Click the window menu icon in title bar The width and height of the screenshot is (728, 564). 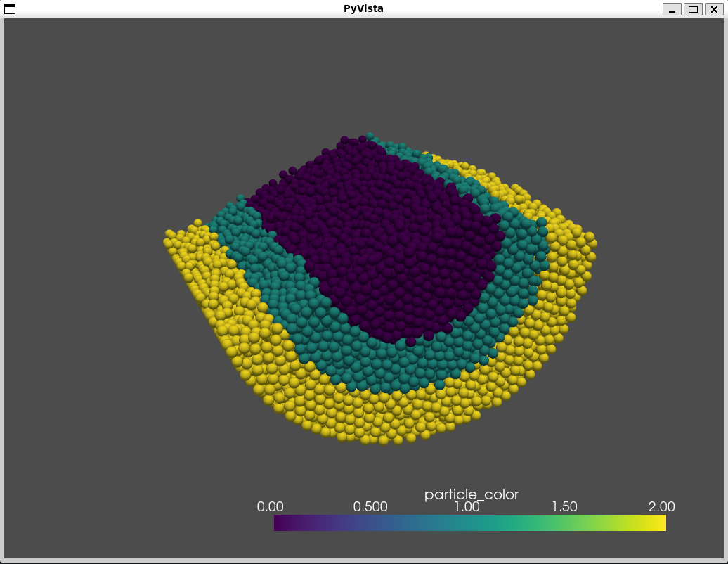pyautogui.click(x=10, y=9)
